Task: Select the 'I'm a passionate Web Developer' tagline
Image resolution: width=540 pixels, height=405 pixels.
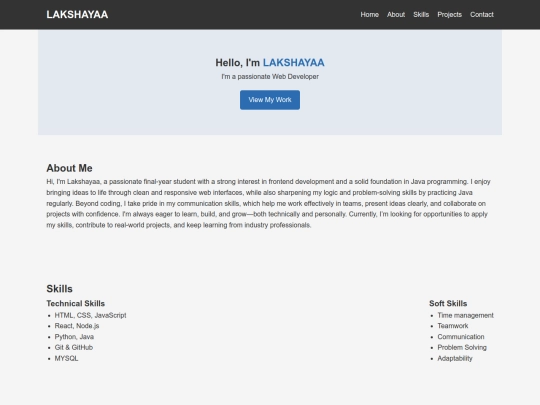Action: 270,77
